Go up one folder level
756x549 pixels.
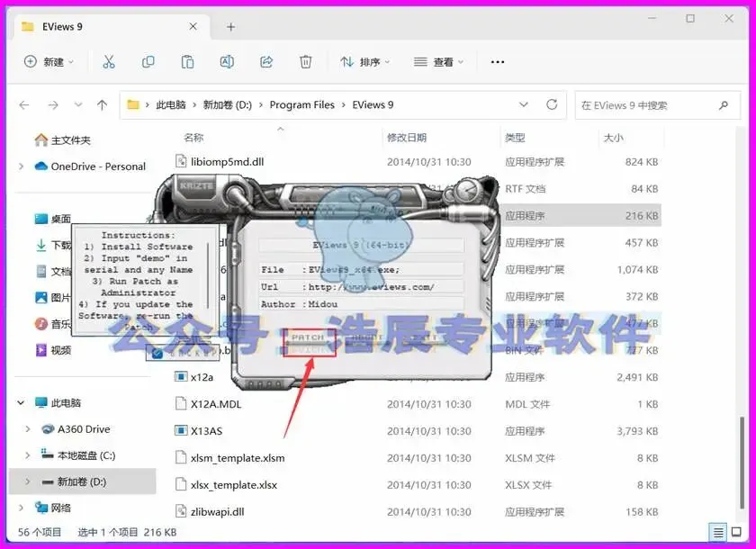coord(102,105)
